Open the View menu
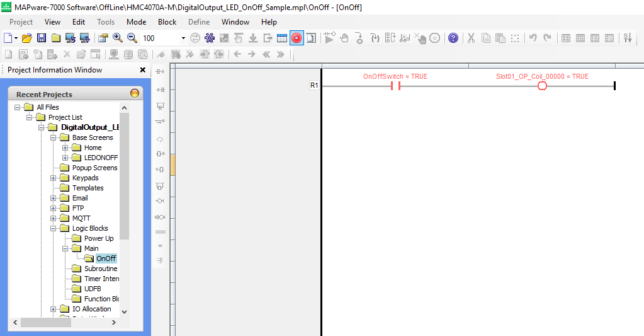 (53, 22)
